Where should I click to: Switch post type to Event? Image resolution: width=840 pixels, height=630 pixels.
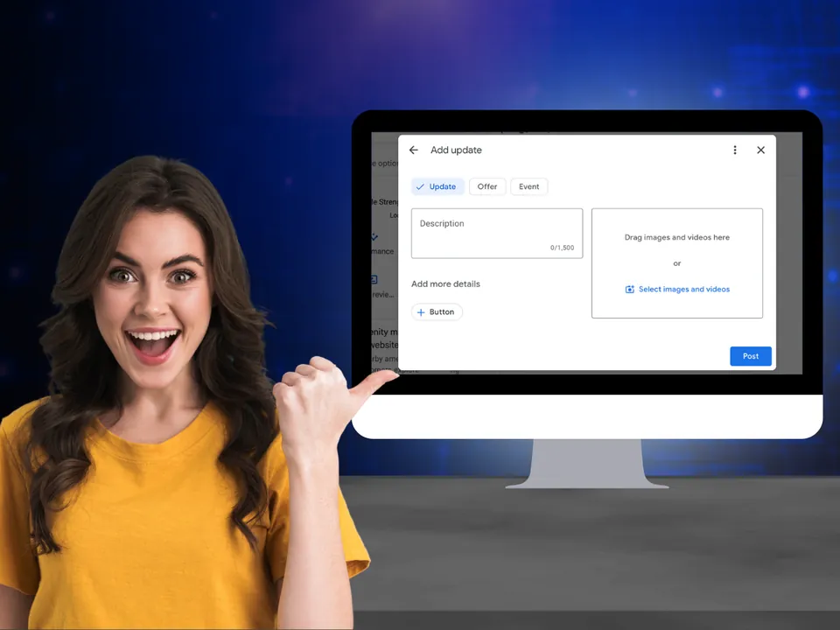[528, 186]
